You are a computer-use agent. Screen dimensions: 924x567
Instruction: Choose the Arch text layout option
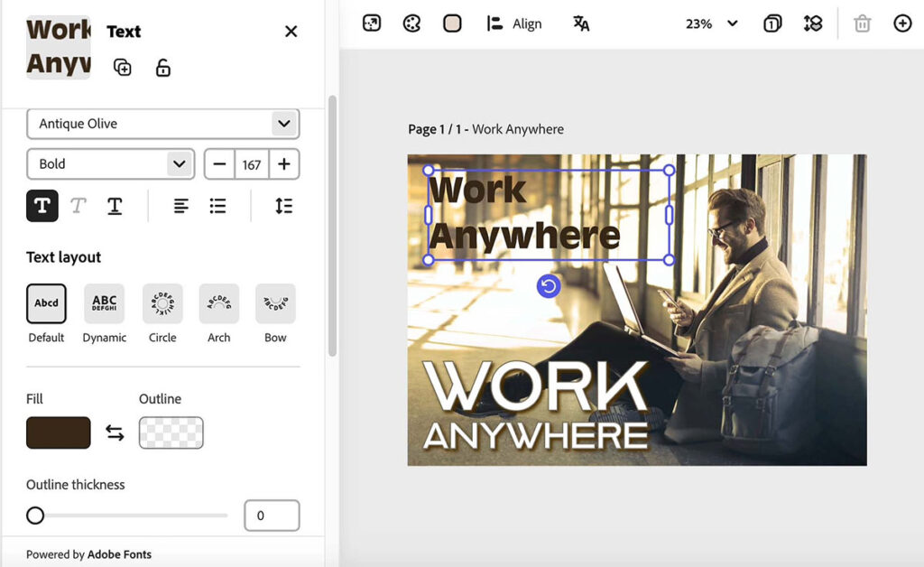[x=218, y=304]
